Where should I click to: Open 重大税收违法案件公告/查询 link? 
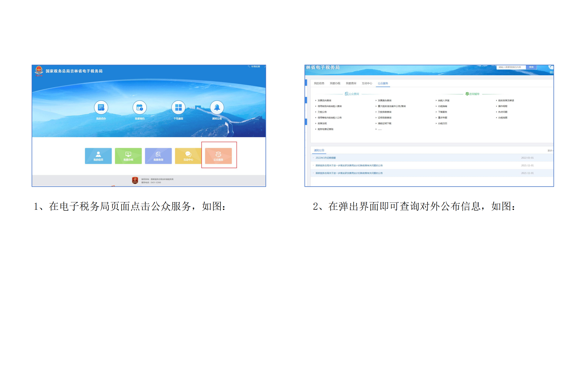(x=391, y=106)
